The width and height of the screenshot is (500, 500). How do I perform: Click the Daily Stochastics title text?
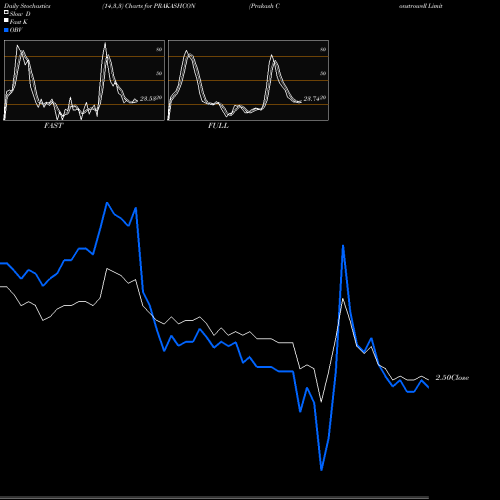click(27, 6)
